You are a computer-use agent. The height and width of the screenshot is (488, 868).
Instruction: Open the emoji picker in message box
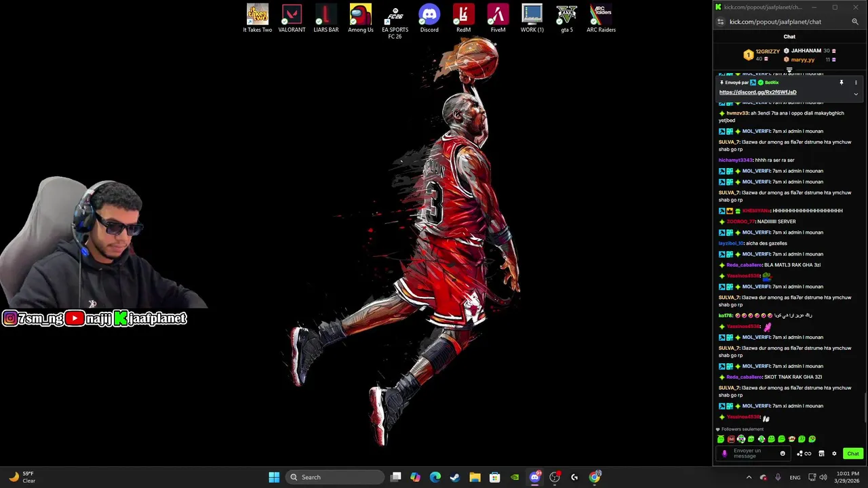pyautogui.click(x=783, y=453)
